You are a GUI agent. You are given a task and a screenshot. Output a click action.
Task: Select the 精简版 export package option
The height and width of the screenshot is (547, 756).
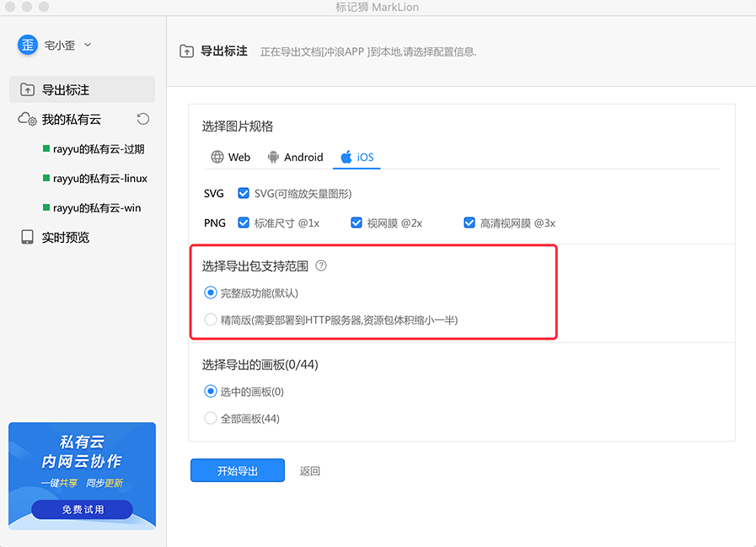coord(211,319)
